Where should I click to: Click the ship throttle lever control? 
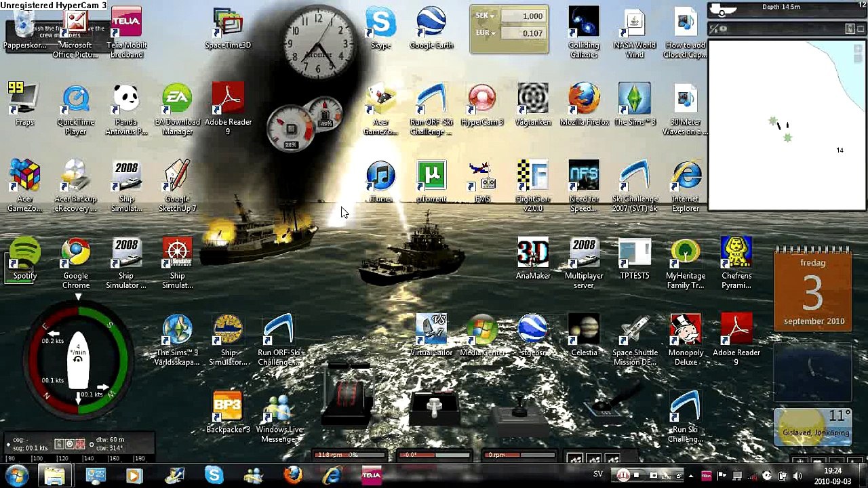pos(349,396)
